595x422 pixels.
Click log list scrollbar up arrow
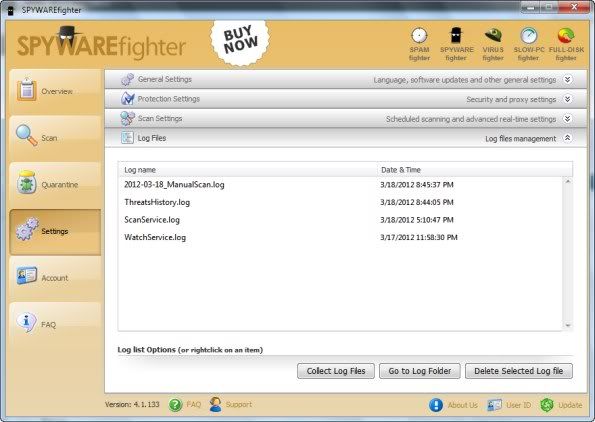[x=568, y=181]
